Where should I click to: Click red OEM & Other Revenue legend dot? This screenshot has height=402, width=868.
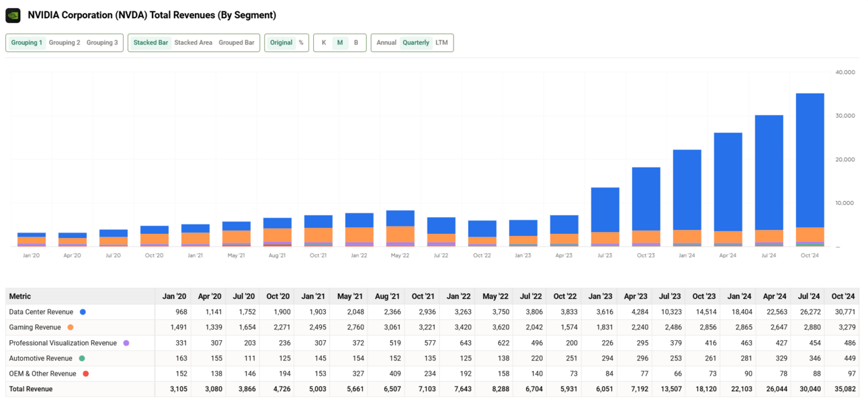[x=86, y=374]
